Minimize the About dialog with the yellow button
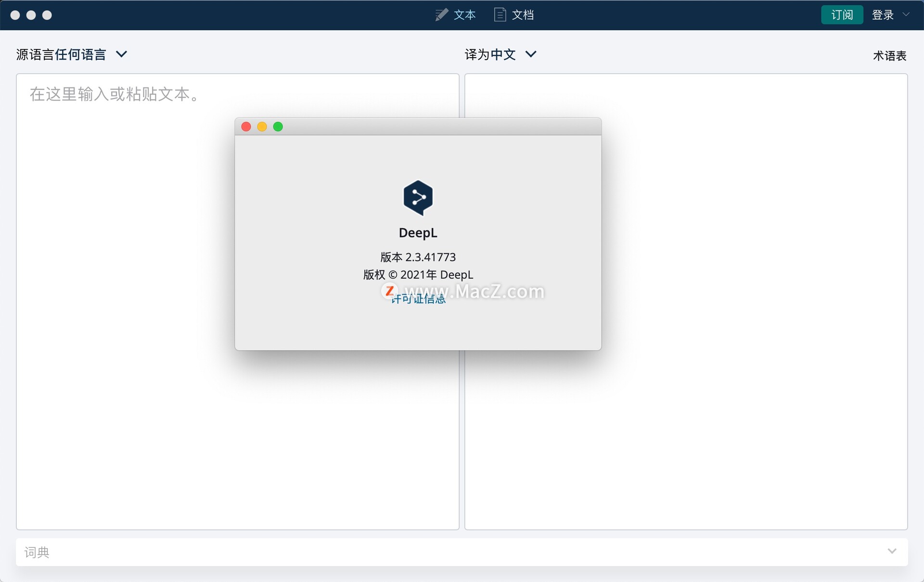This screenshot has height=582, width=924. pyautogui.click(x=262, y=127)
